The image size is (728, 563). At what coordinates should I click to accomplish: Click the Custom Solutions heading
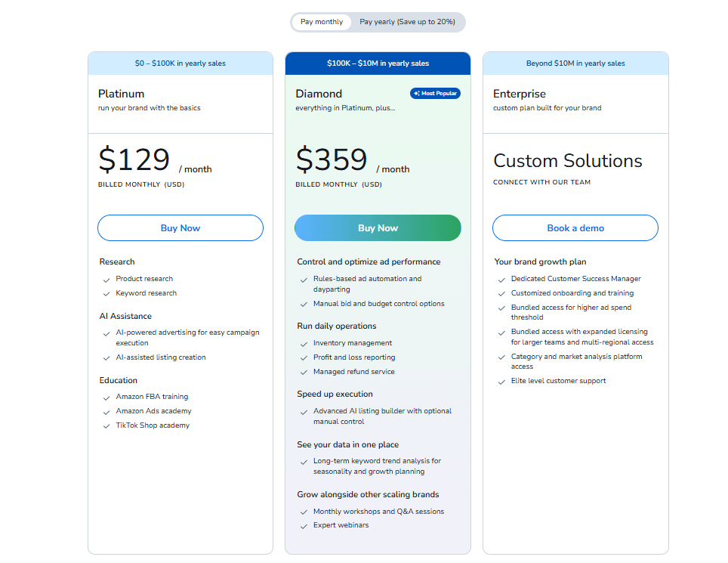568,161
